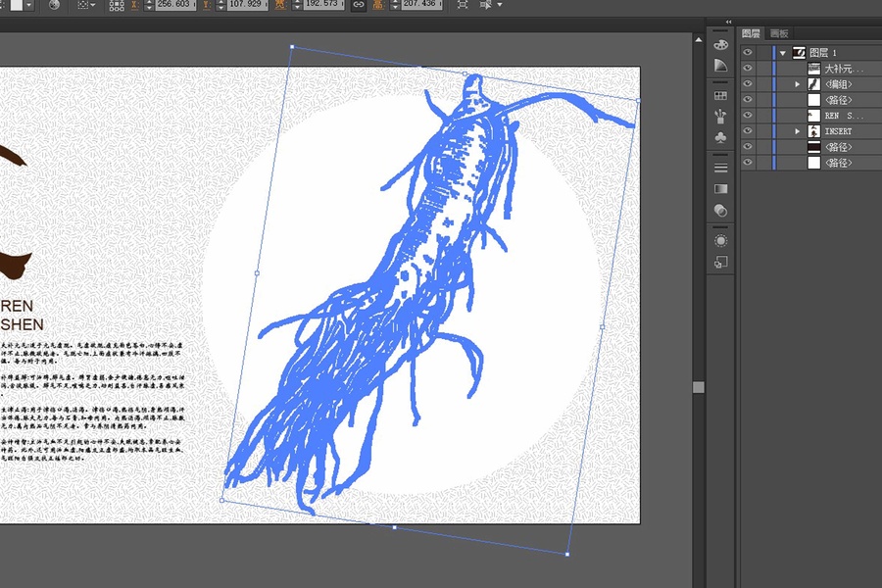The image size is (882, 588).
Task: Hide the 大补元 layer item
Action: [747, 68]
